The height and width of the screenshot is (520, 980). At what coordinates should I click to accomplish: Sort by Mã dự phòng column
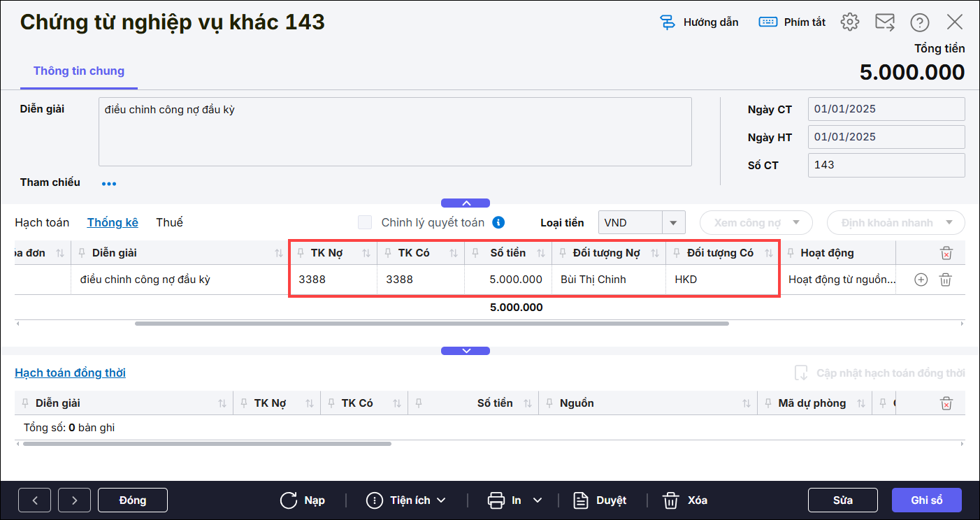tap(861, 403)
